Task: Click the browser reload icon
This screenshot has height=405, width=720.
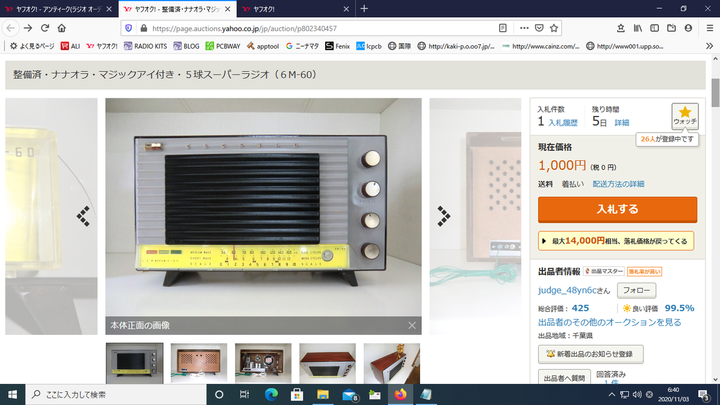Action: [45, 28]
